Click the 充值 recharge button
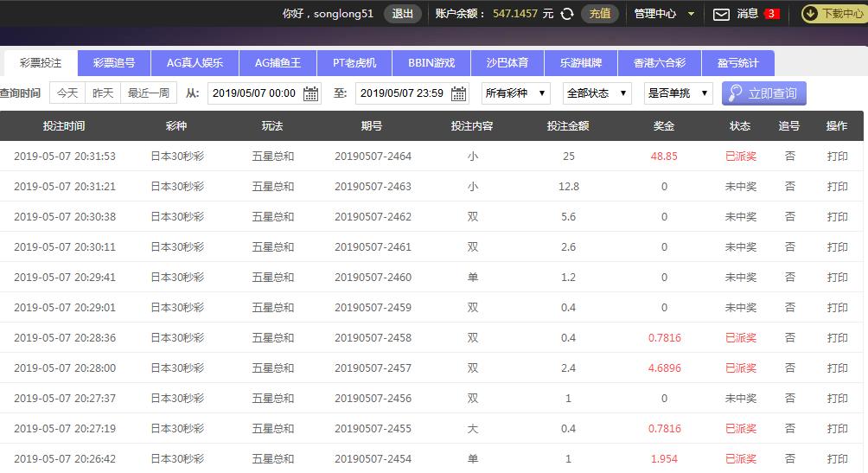Screen dimensions: 868x473 pos(599,14)
